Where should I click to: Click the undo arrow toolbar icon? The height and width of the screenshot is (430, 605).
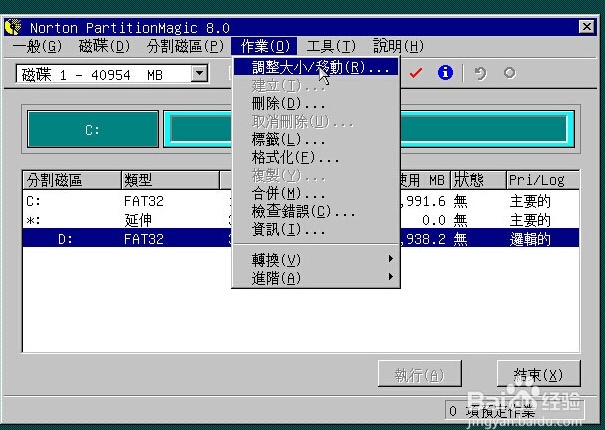(480, 73)
